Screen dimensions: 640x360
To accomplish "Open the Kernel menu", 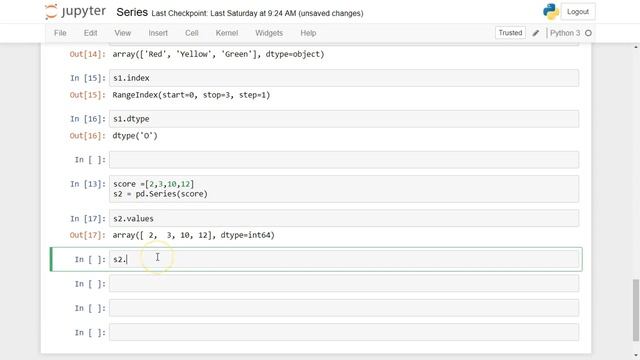I will pos(227,33).
